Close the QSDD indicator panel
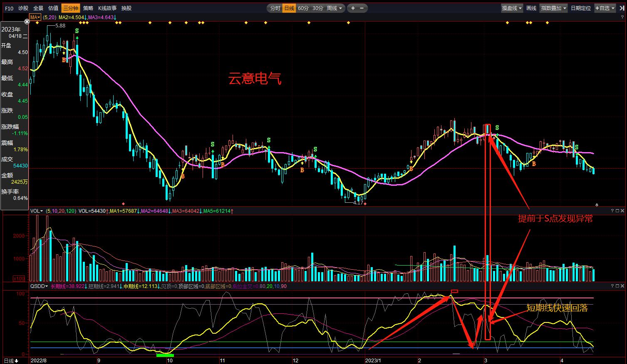The height and width of the screenshot is (364, 627). (622, 286)
